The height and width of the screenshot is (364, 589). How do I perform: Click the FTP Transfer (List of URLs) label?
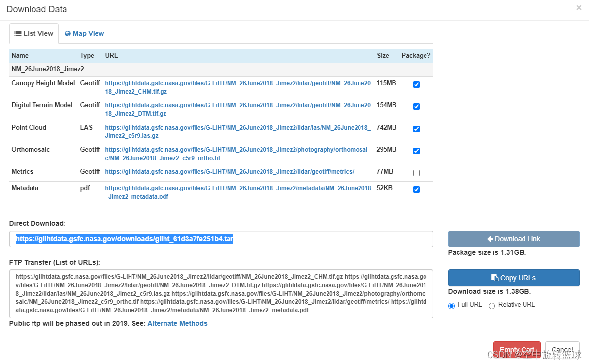tap(55, 262)
